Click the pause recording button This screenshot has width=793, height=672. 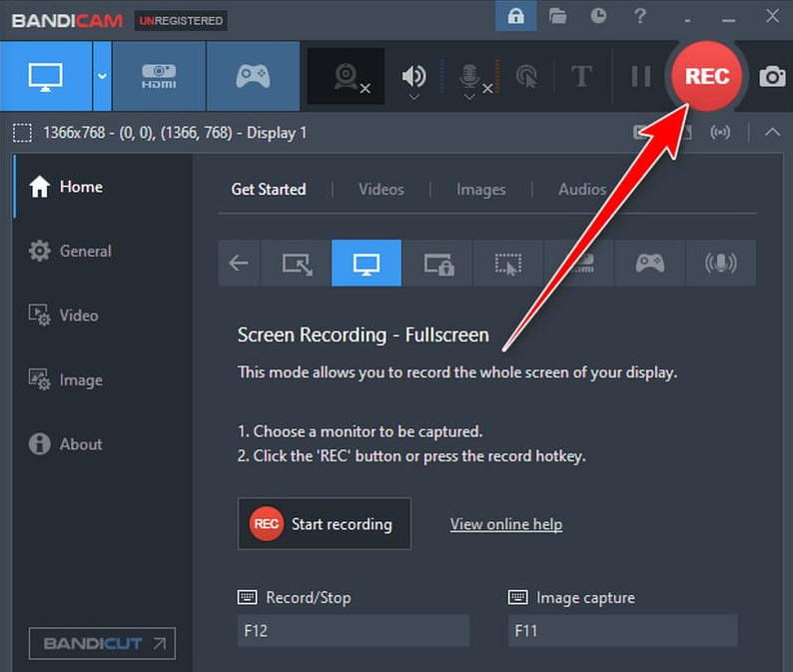pyautogui.click(x=641, y=76)
